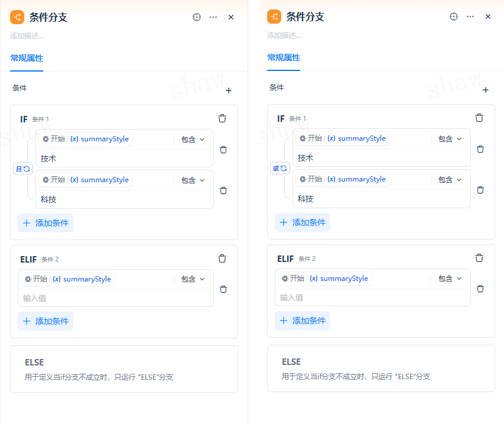Open the ellipsis options menu in left panel
The width and height of the screenshot is (504, 427).
pyautogui.click(x=213, y=17)
